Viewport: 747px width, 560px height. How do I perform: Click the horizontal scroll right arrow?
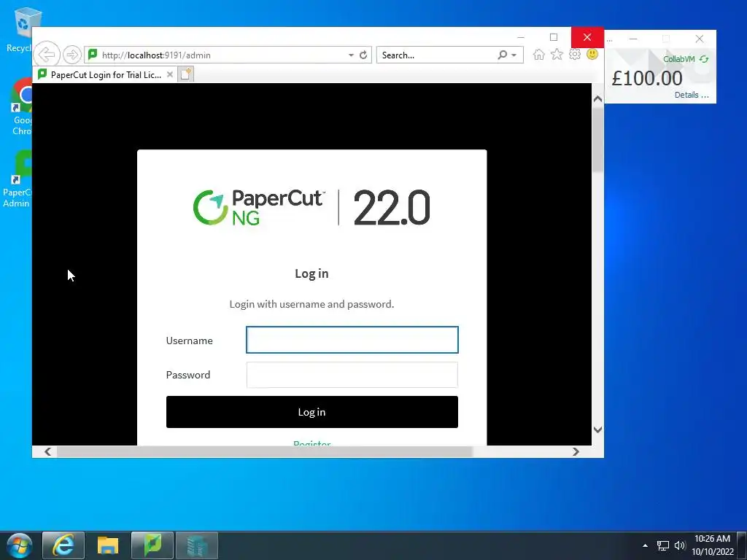[576, 451]
